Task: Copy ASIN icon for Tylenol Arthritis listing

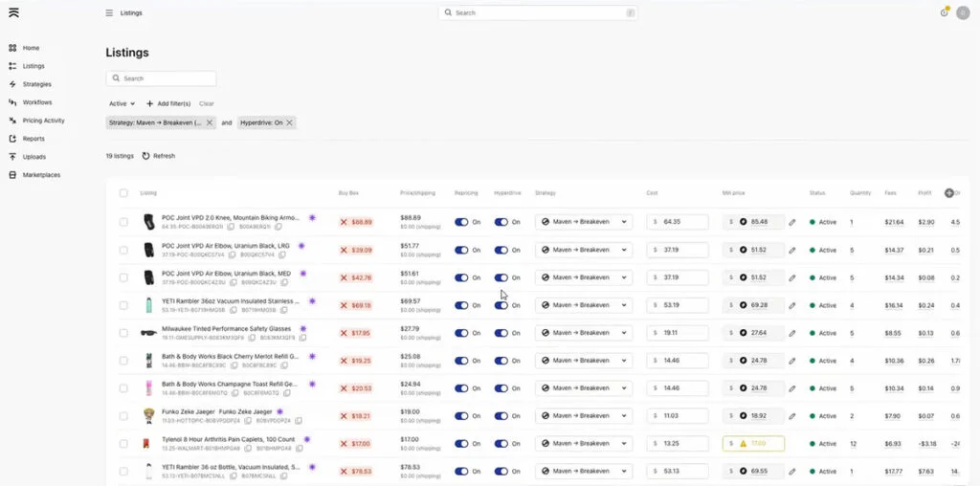Action: pyautogui.click(x=300, y=449)
